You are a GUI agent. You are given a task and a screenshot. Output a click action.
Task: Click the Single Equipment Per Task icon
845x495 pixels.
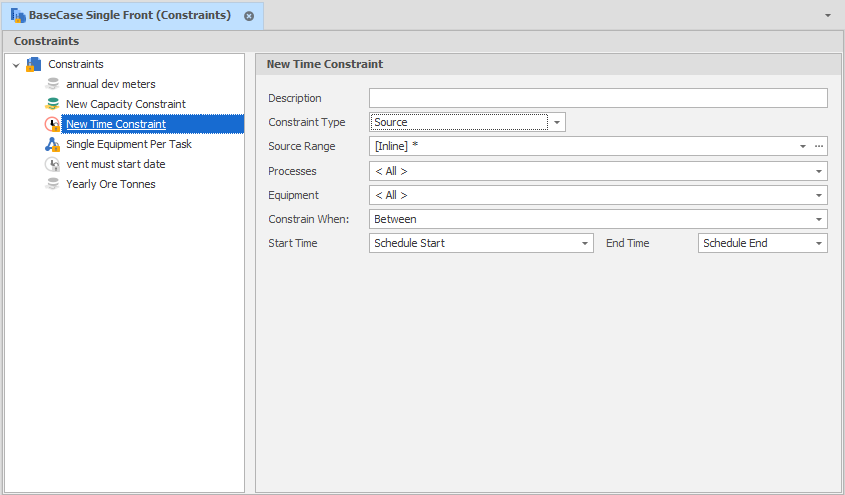53,144
